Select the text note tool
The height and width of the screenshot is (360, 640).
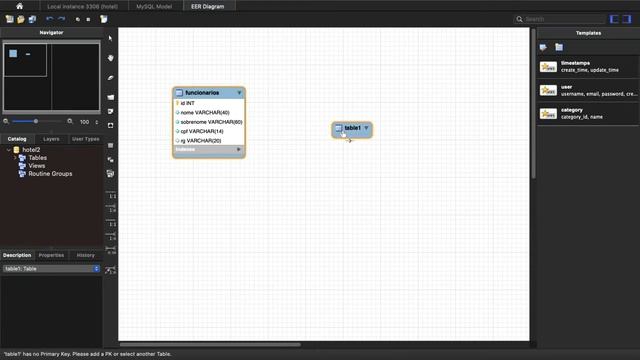110,111
